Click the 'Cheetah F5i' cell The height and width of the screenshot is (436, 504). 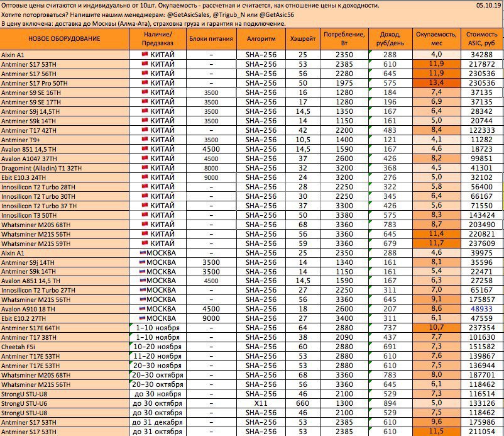[x=64, y=347]
